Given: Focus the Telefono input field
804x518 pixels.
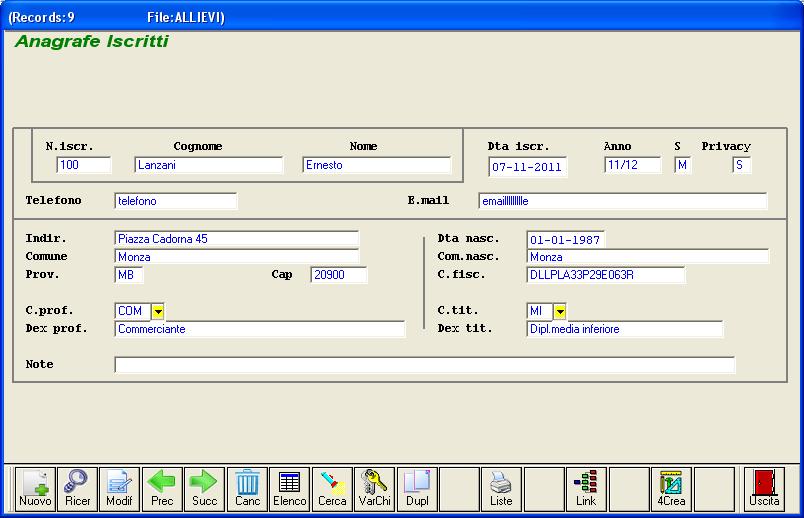Looking at the screenshot, I should 175,201.
